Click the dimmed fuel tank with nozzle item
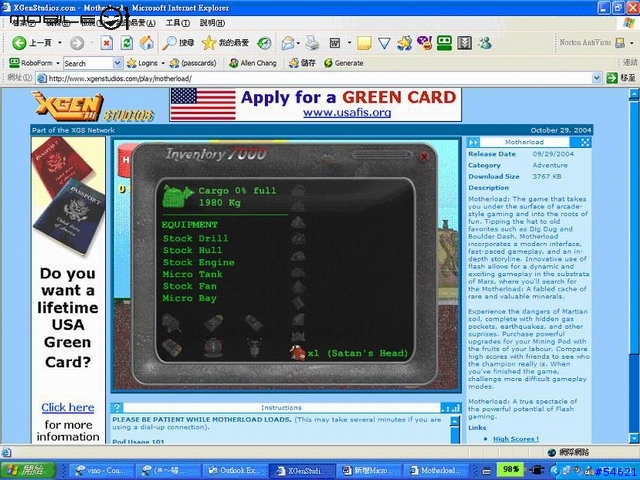The height and width of the screenshot is (480, 640). tap(171, 323)
